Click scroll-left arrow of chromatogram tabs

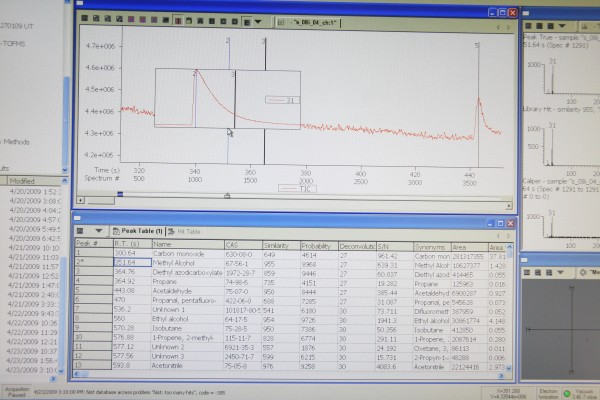coord(498,27)
